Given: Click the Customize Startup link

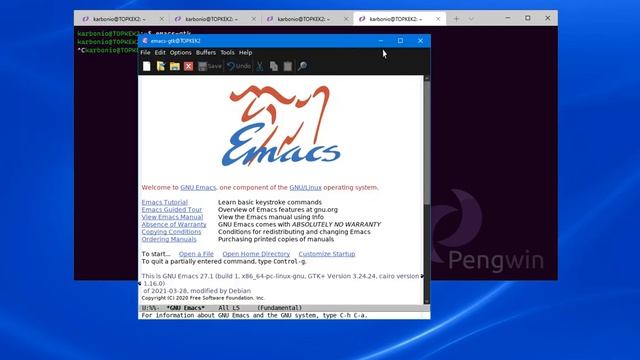Looking at the screenshot, I should (327, 254).
